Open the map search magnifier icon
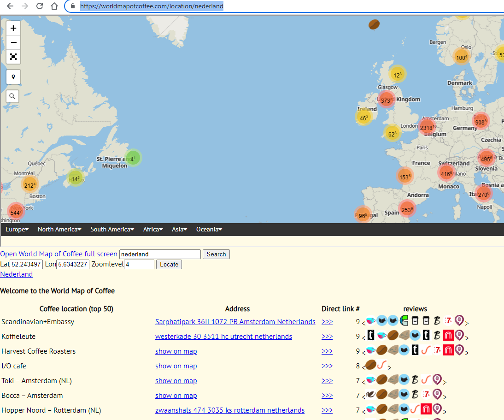 coord(13,96)
